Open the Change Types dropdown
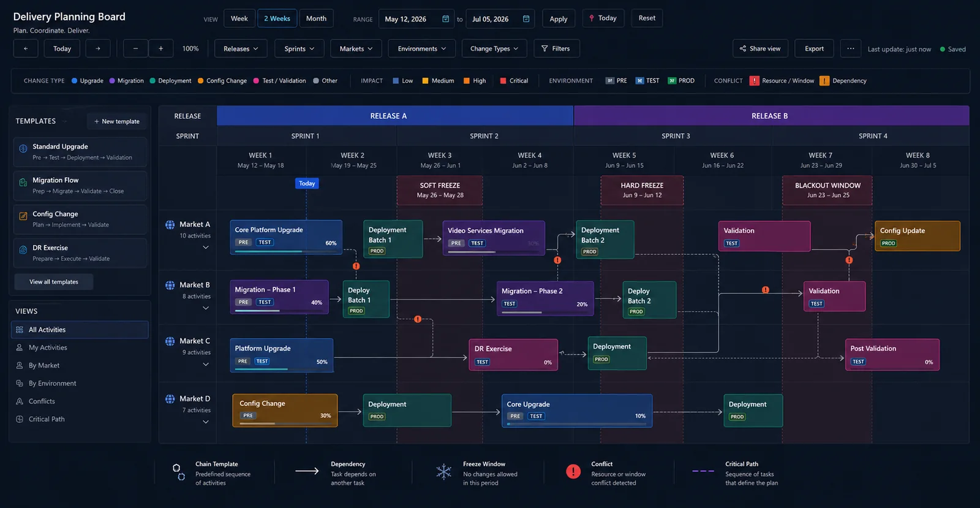The width and height of the screenshot is (980, 508). point(494,48)
